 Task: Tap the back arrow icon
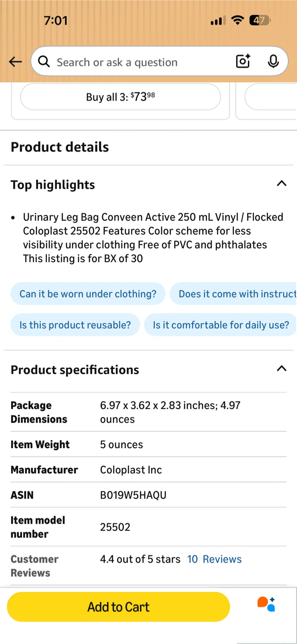[15, 62]
